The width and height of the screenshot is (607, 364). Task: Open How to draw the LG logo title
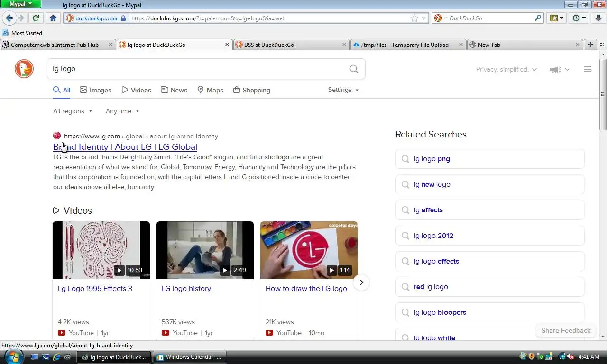pyautogui.click(x=306, y=289)
